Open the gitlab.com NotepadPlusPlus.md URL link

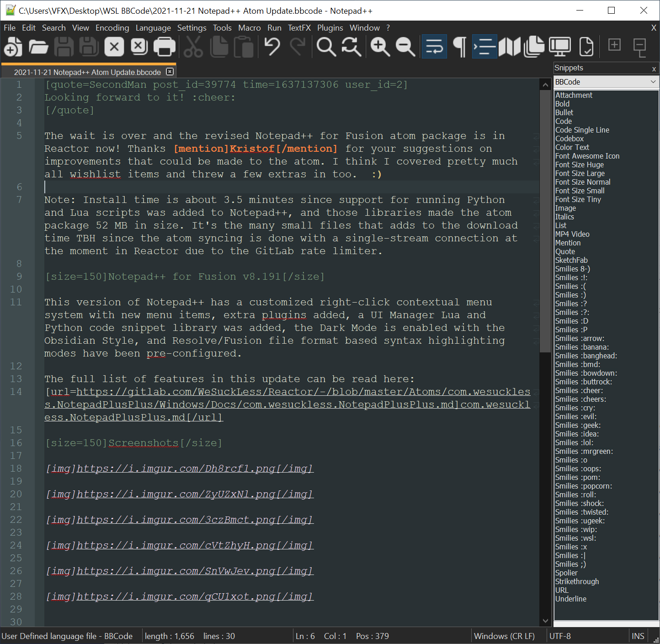tap(287, 404)
